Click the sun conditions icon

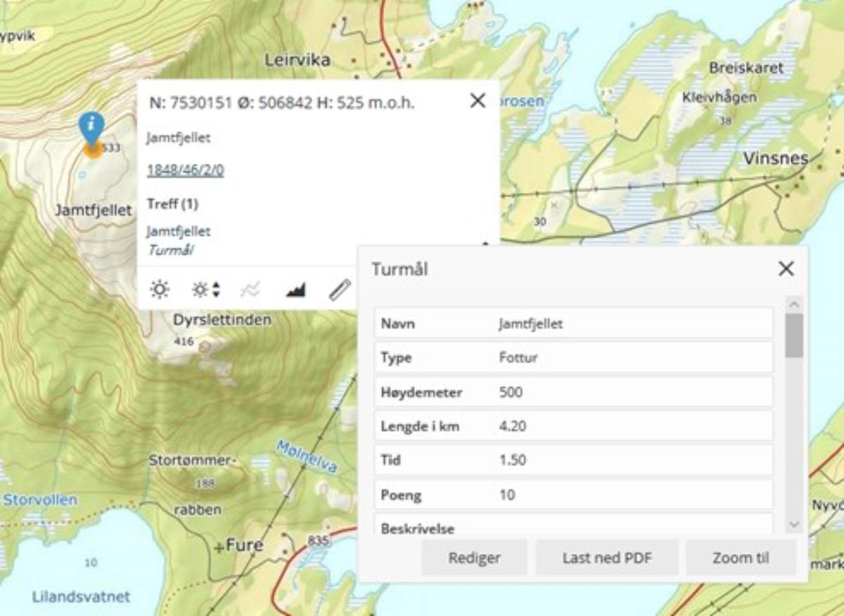pos(160,290)
